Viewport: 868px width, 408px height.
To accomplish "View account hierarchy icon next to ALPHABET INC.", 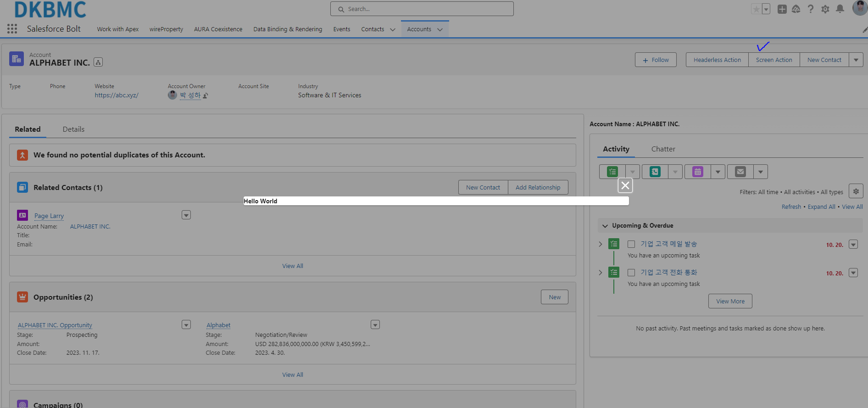I will [98, 62].
